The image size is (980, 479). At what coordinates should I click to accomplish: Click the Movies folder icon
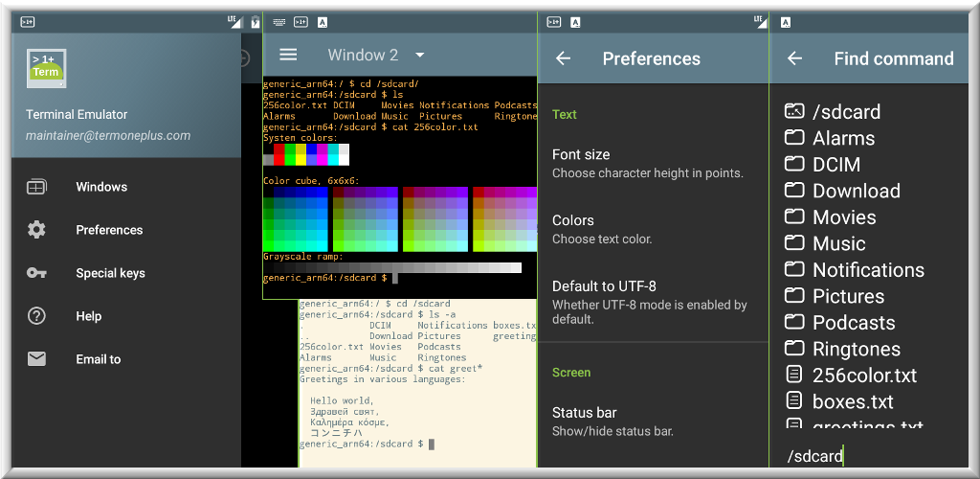point(793,217)
